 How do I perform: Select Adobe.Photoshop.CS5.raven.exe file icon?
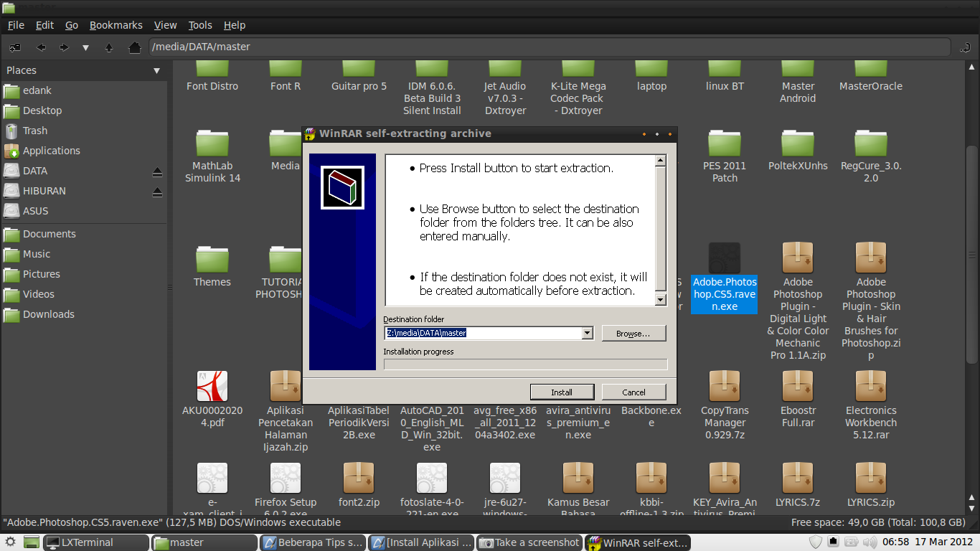coord(725,258)
